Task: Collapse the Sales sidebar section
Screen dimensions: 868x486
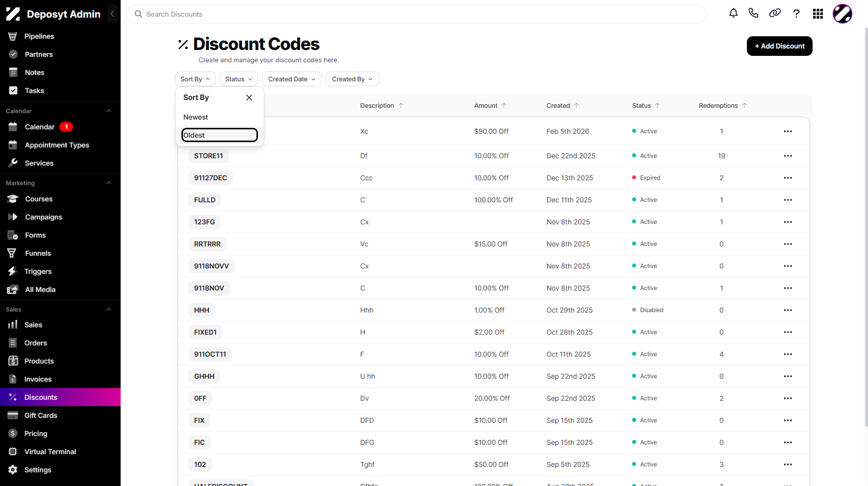Action: 109,310
